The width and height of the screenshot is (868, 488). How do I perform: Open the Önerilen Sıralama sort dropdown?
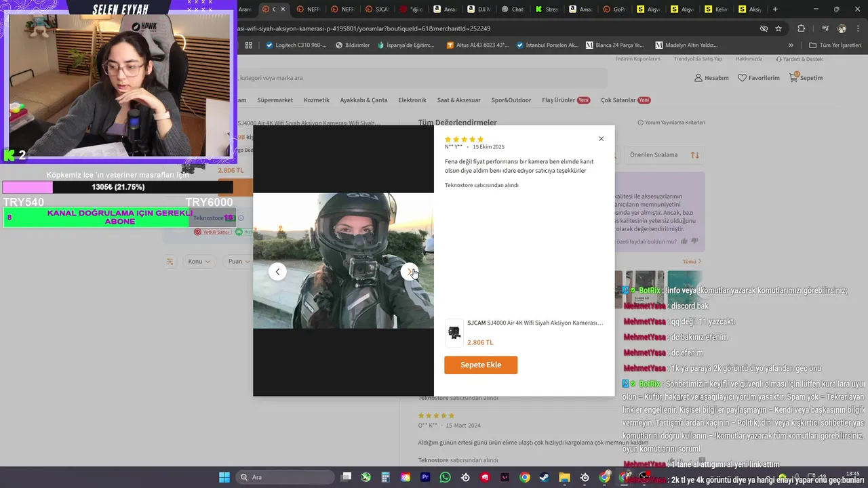tap(665, 155)
